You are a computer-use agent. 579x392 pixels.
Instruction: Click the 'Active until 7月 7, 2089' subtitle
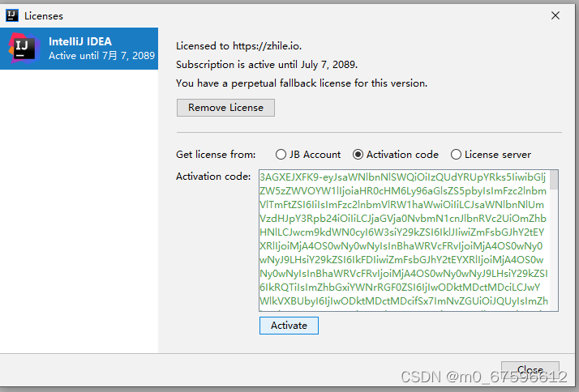[101, 56]
